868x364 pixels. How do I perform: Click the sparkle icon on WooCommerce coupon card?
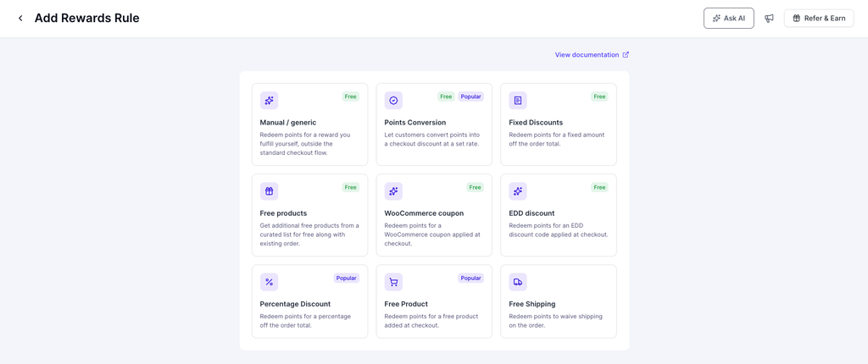tap(393, 191)
